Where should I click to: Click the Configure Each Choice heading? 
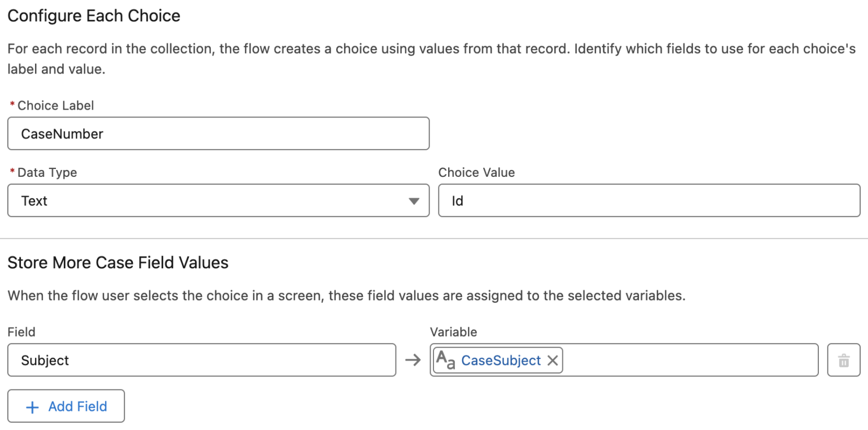93,16
